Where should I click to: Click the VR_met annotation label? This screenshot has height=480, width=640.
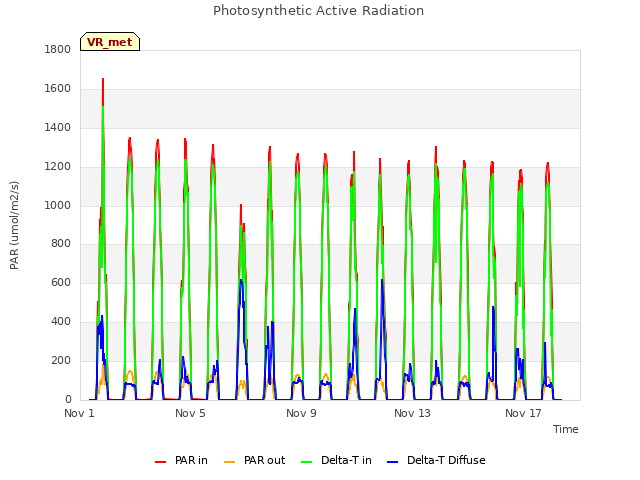tap(110, 42)
